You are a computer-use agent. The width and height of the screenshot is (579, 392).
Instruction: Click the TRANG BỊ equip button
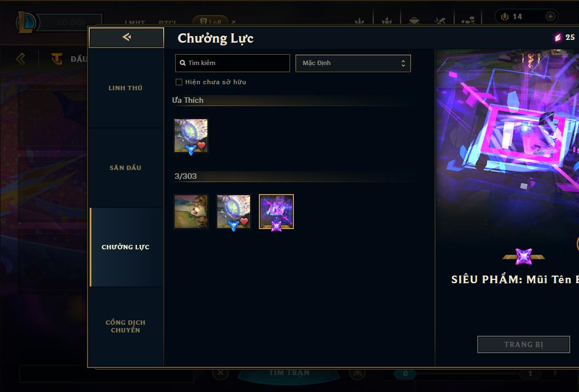tap(524, 344)
